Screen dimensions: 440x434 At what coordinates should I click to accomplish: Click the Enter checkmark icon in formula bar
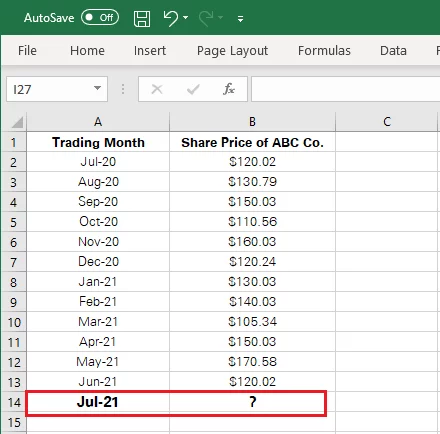pos(193,89)
